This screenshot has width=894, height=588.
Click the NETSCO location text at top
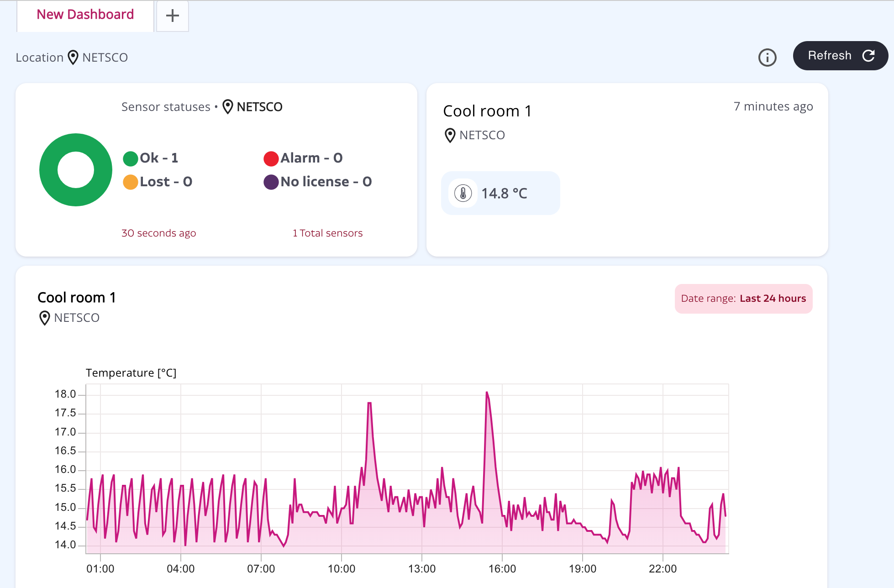pos(105,58)
